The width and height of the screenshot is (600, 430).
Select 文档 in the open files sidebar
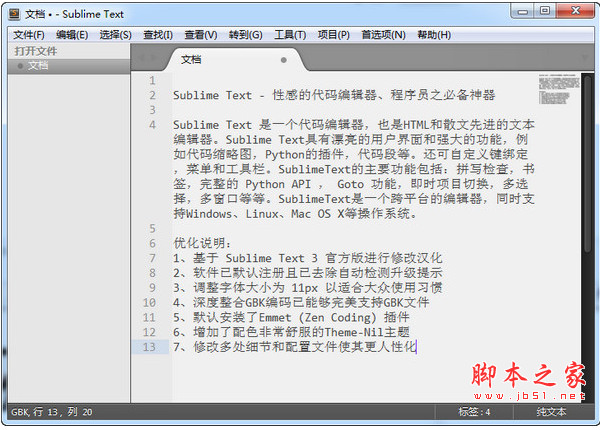(x=69, y=66)
